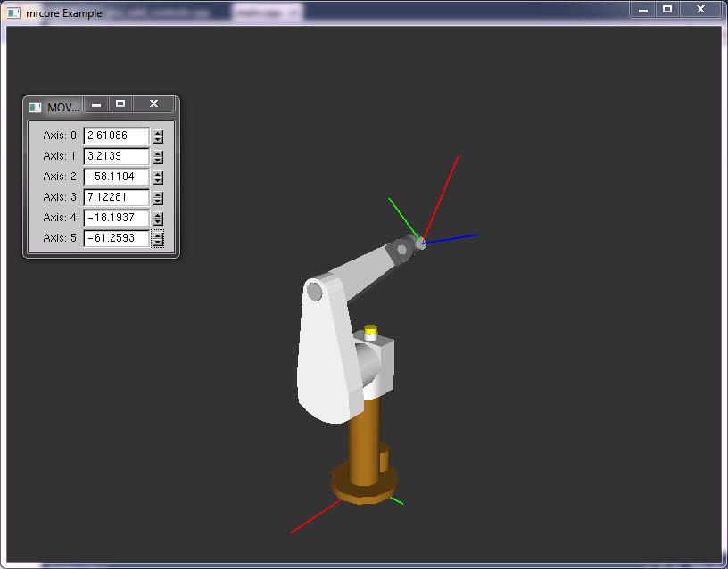Select the Axis 0 value field
Image resolution: width=728 pixels, height=569 pixels.
pos(114,136)
